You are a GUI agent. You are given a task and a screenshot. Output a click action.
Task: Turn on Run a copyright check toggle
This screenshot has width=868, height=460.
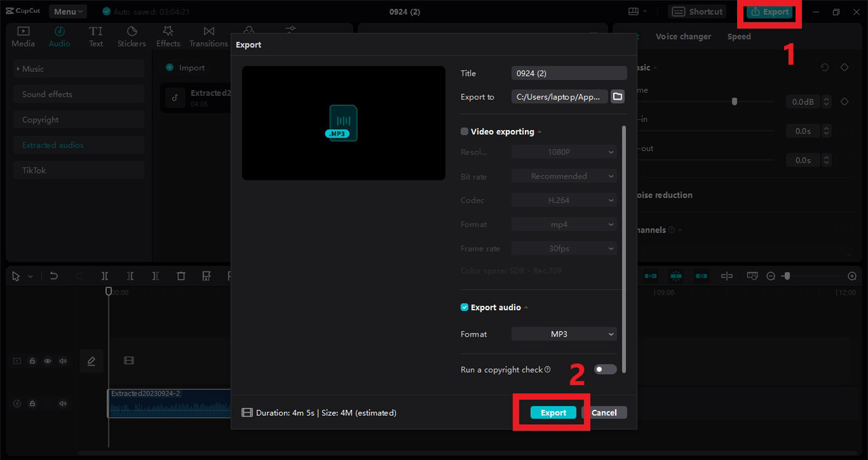[x=606, y=369]
